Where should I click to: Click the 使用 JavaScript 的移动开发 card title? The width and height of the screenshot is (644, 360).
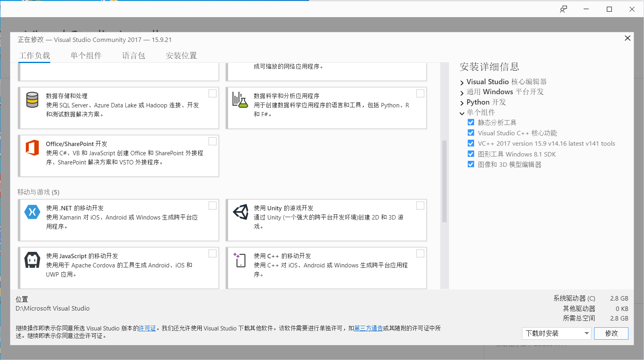[82, 256]
